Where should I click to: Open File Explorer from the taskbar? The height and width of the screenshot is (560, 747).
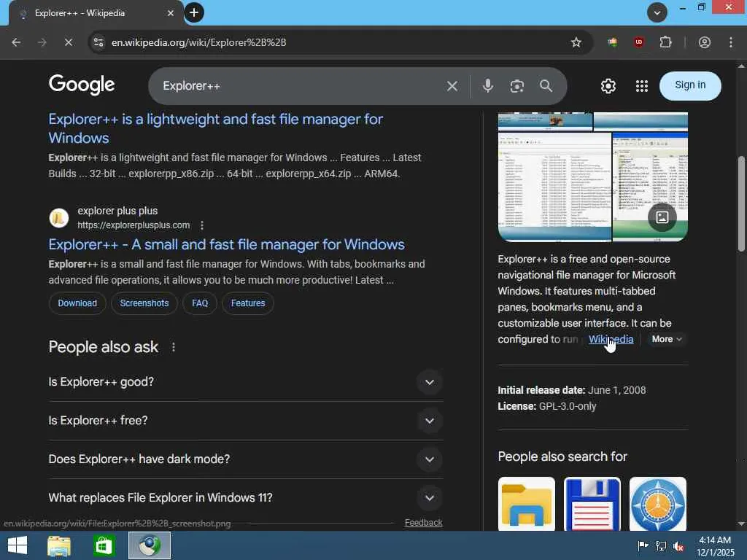point(59,545)
